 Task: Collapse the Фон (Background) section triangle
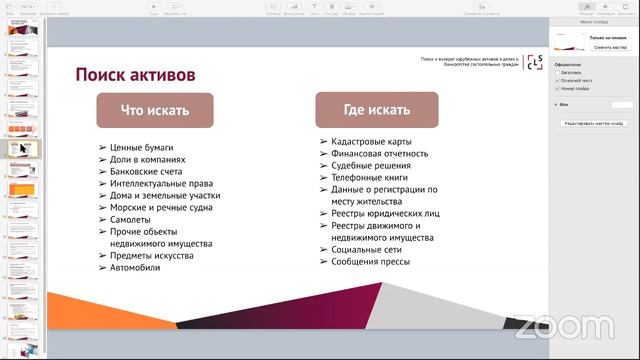pyautogui.click(x=556, y=104)
